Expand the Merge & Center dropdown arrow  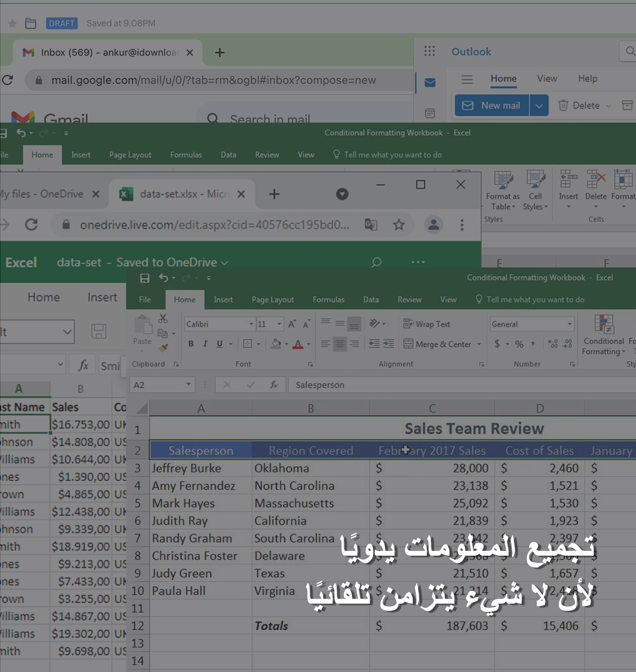(479, 344)
